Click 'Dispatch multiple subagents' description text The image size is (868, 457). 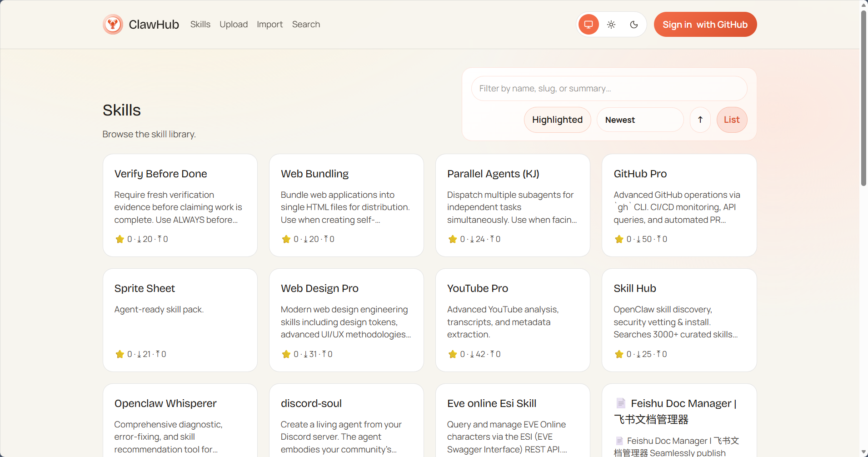click(x=512, y=207)
